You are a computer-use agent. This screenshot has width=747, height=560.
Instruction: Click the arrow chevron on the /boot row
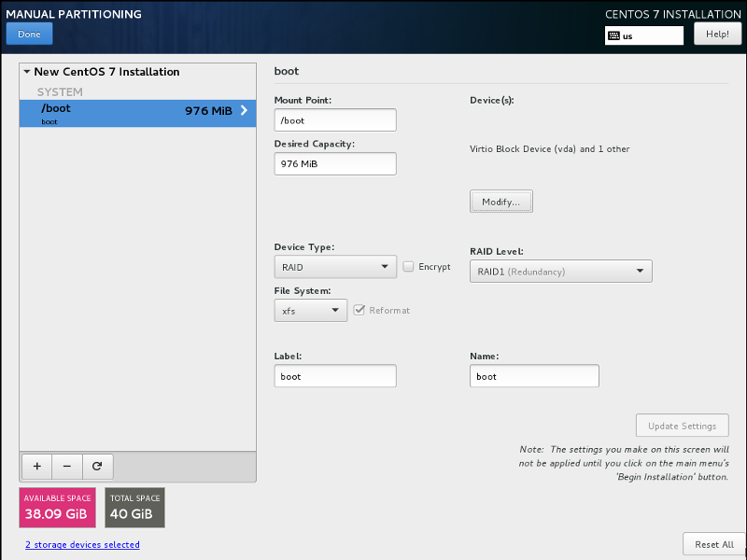pos(247,110)
